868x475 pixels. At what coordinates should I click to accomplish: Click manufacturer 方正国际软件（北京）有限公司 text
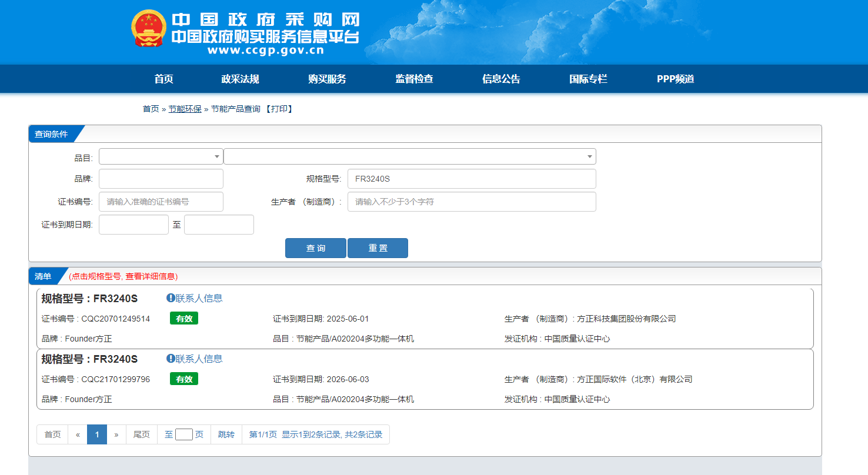click(x=635, y=379)
